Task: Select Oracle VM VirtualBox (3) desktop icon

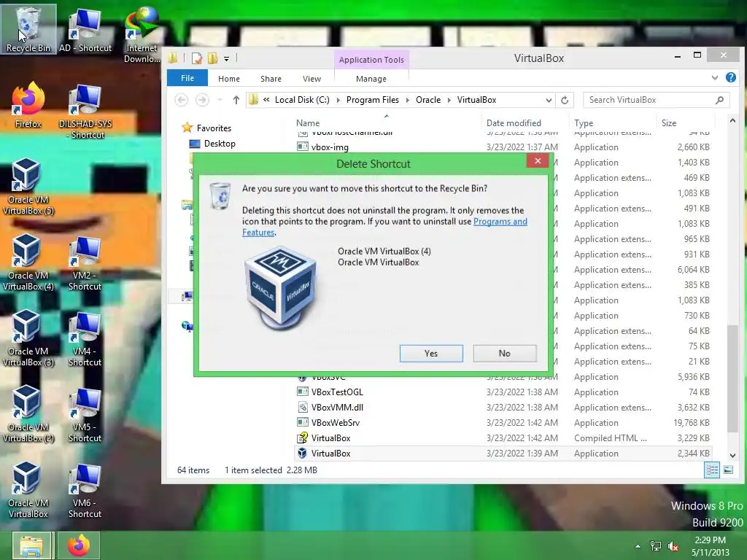Action: [28, 338]
